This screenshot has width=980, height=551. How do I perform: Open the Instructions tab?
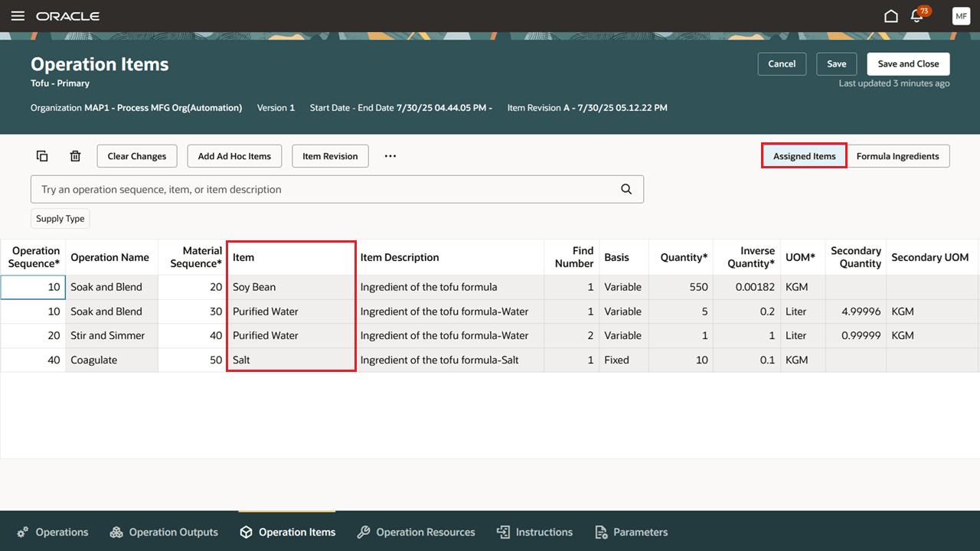[x=534, y=532]
